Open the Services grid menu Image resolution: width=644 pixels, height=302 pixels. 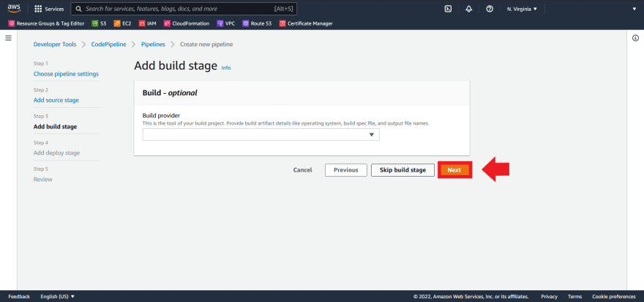49,9
